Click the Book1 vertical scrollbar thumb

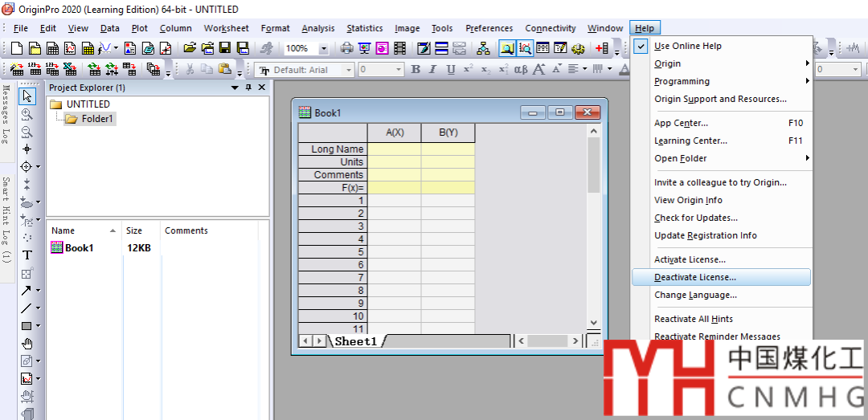click(594, 165)
